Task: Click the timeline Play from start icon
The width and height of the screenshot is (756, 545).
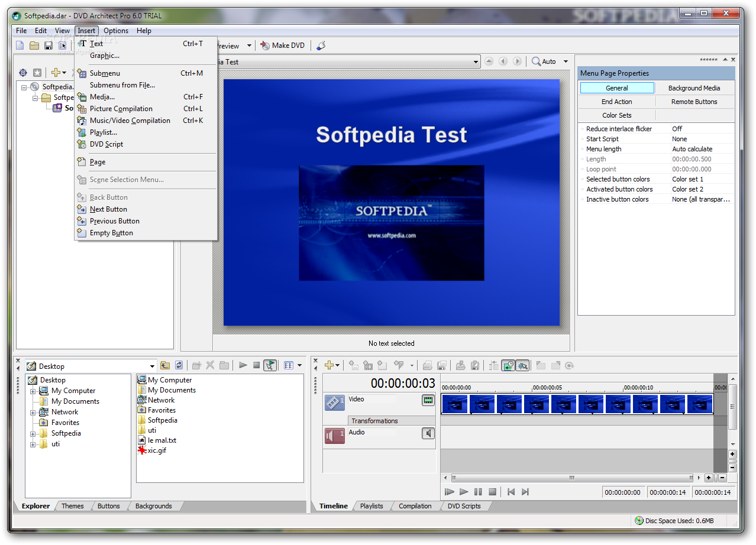Action: 450,492
